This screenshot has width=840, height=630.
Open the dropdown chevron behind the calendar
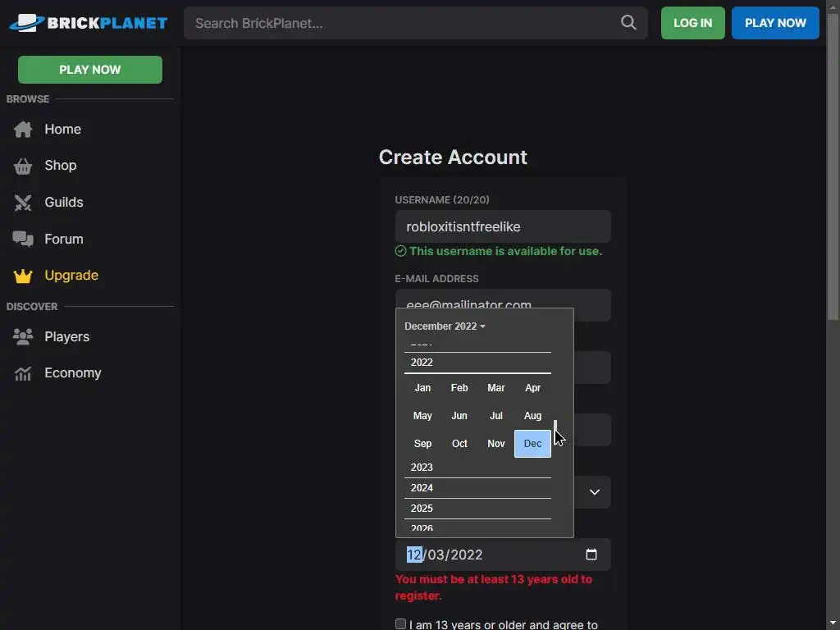click(x=595, y=492)
